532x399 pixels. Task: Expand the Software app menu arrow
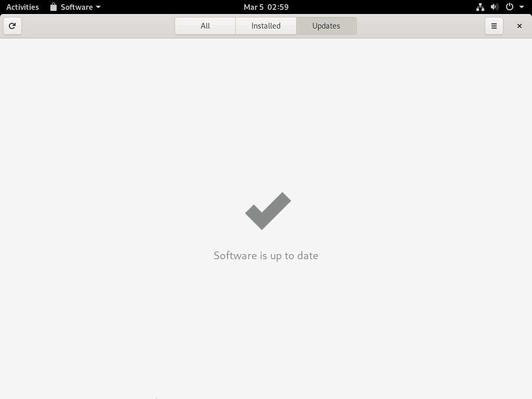[x=98, y=7]
